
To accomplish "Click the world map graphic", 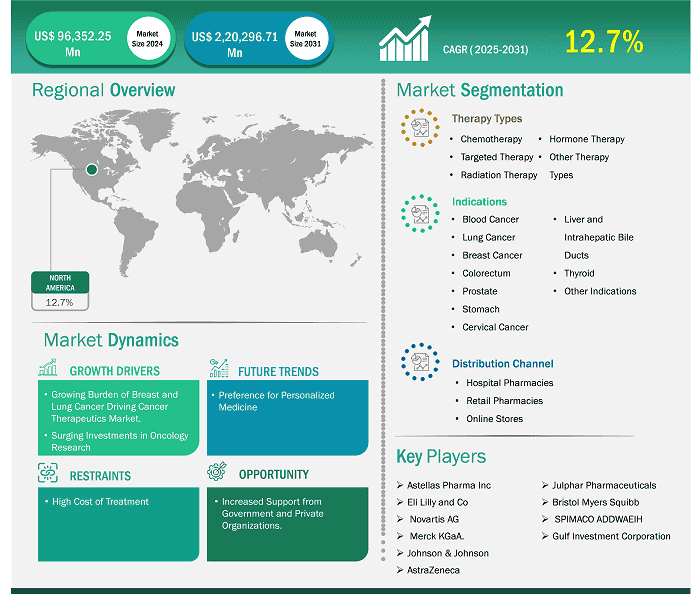I will (x=201, y=193).
